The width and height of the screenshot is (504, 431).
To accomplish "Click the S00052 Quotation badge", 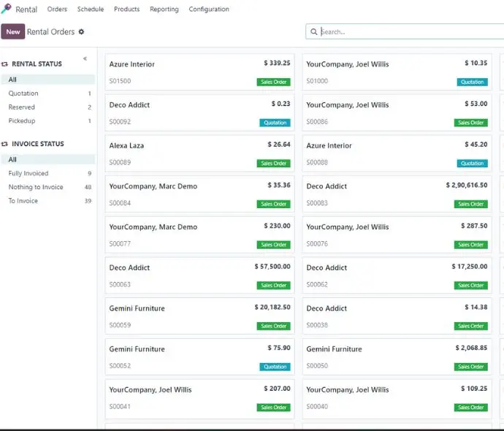I will (275, 367).
